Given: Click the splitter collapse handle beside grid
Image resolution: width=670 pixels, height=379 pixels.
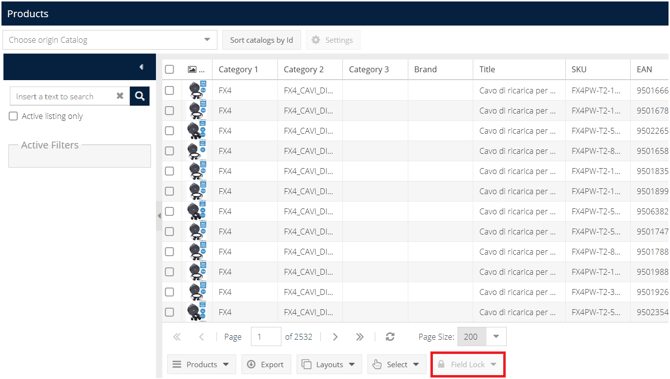Looking at the screenshot, I should coord(159,216).
